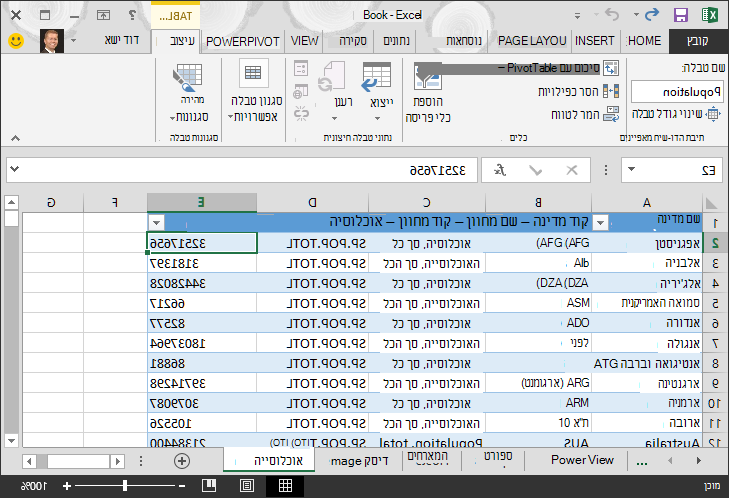
Task: Switch to the Power View sheet tab
Action: [x=582, y=460]
